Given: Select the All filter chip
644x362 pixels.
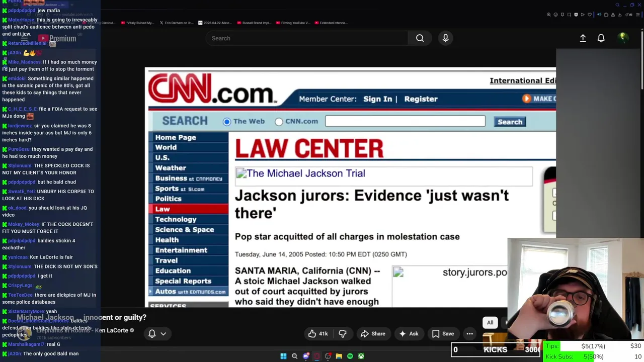Looking at the screenshot, I should (490, 322).
